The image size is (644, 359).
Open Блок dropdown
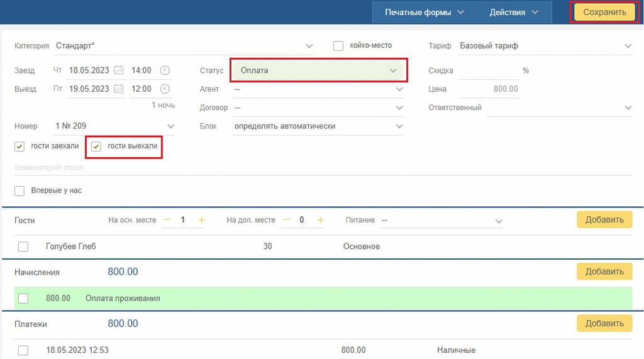tap(318, 126)
